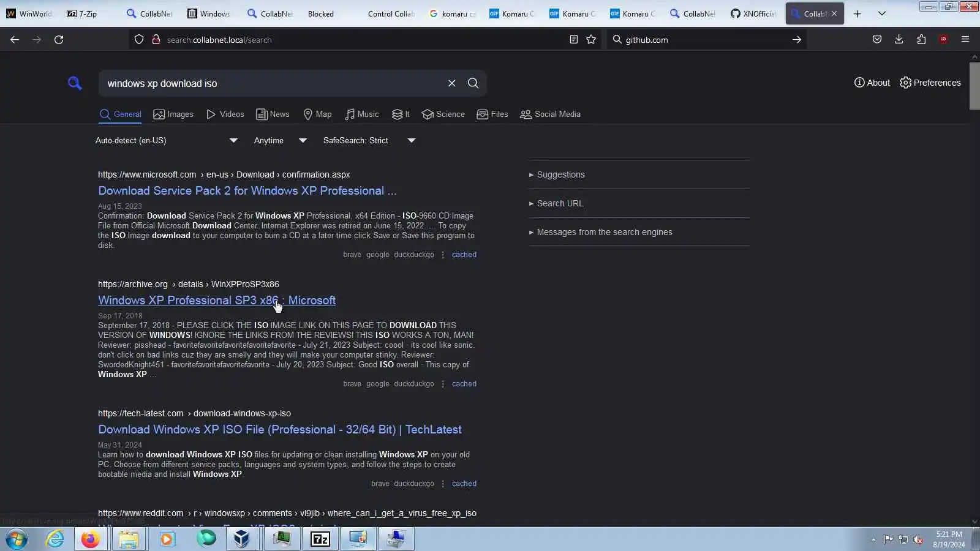Viewport: 980px width, 551px height.
Task: List all open tabs with the chevron
Action: (882, 13)
